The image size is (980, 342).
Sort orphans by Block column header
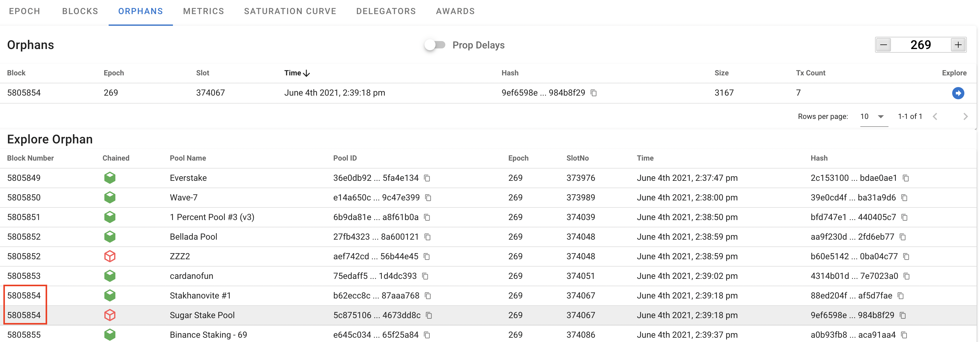16,73
